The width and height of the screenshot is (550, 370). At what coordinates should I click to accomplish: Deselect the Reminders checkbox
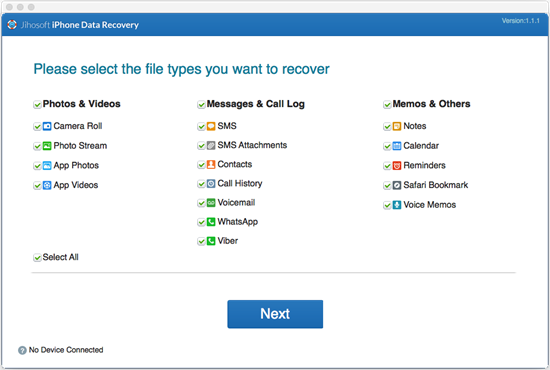click(x=387, y=166)
